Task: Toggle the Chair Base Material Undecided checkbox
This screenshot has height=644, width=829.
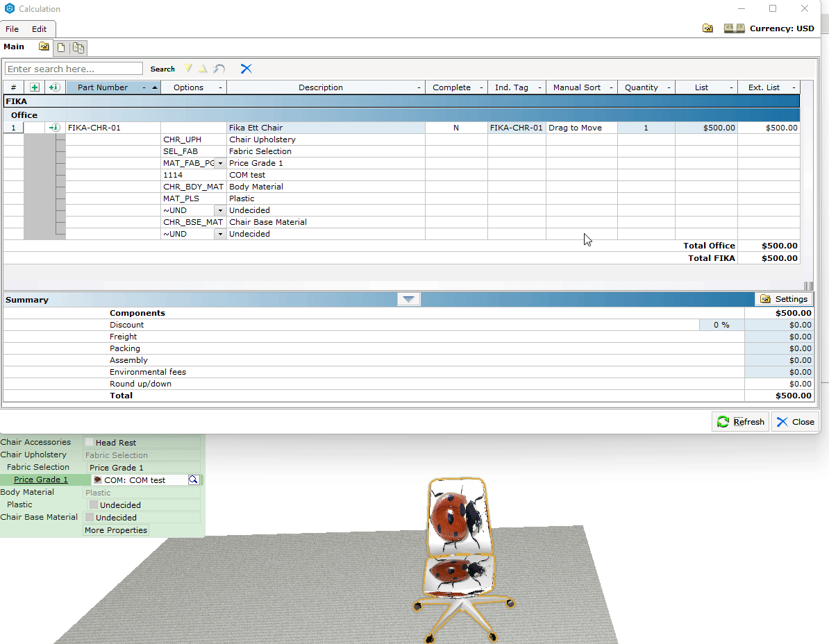Action: tap(90, 517)
